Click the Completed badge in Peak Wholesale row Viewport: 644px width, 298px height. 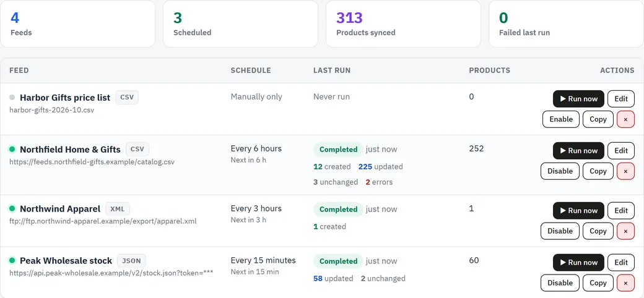point(339,262)
